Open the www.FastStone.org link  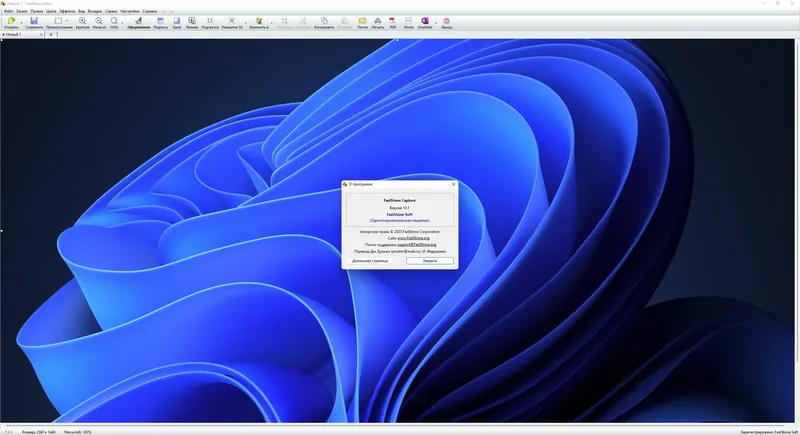413,238
